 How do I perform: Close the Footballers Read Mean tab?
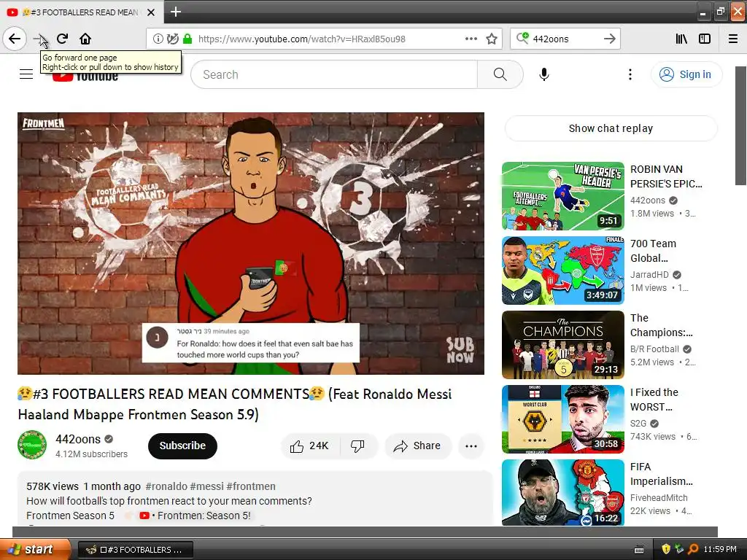click(151, 12)
